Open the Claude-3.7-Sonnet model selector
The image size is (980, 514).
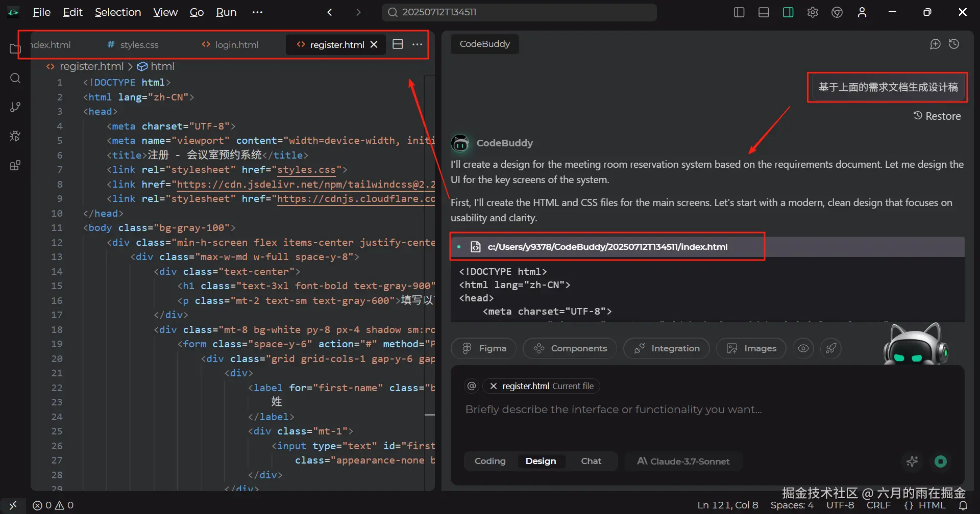pyautogui.click(x=683, y=461)
